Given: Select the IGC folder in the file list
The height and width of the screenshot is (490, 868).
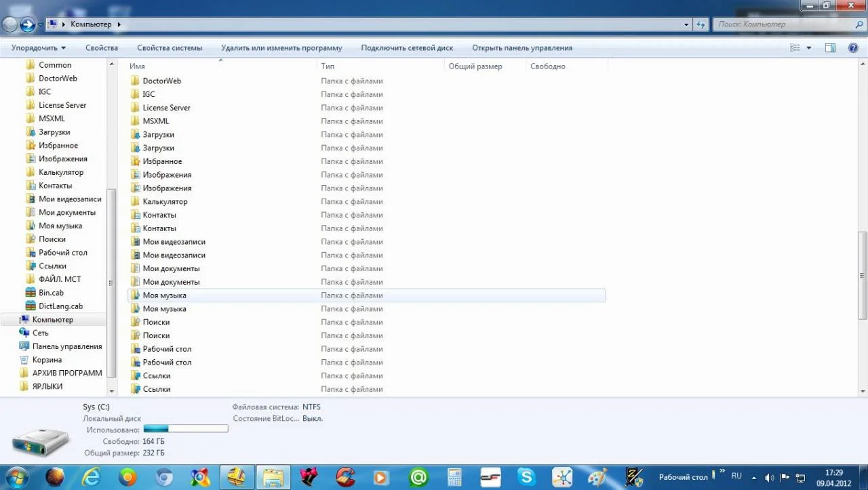Looking at the screenshot, I should click(x=366, y=94).
